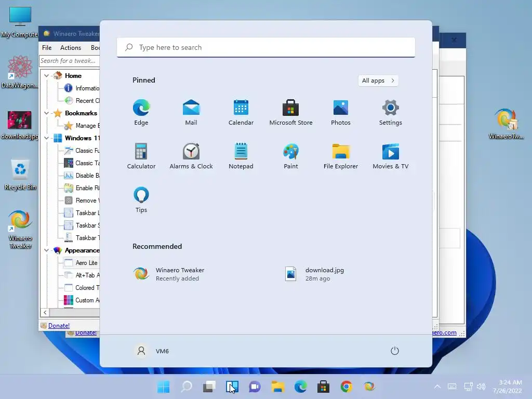This screenshot has width=532, height=399.
Task: Select DataWagon desktop shortcut
Action: pyautogui.click(x=20, y=72)
